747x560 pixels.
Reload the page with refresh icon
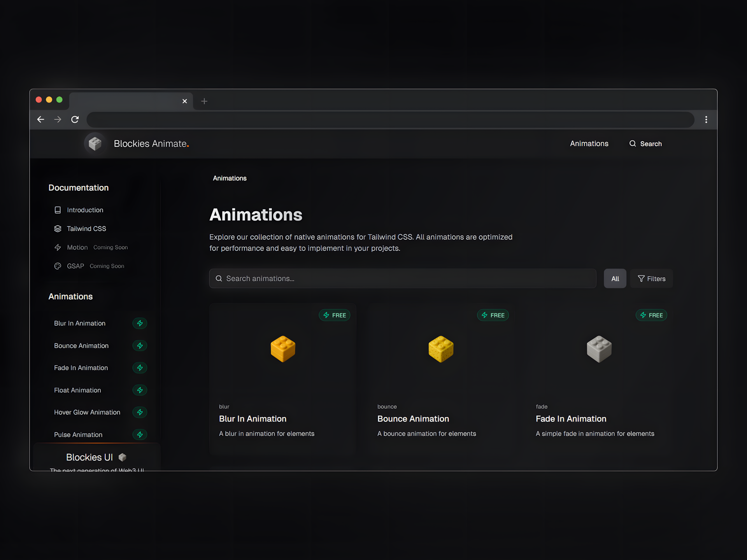point(75,119)
